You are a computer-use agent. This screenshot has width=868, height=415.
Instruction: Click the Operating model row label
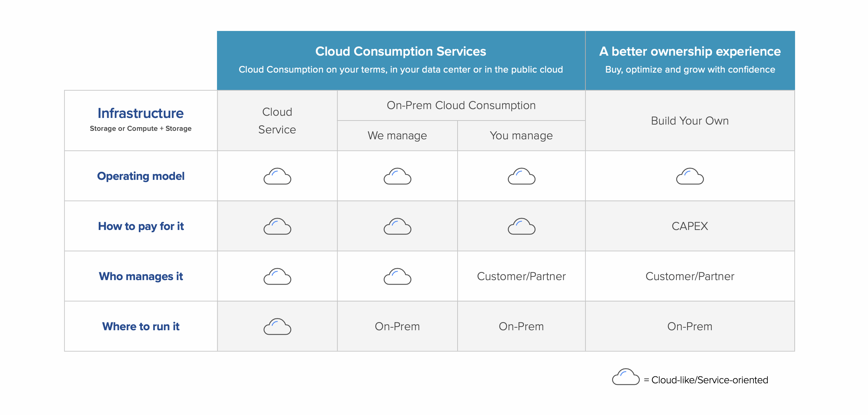(x=140, y=176)
